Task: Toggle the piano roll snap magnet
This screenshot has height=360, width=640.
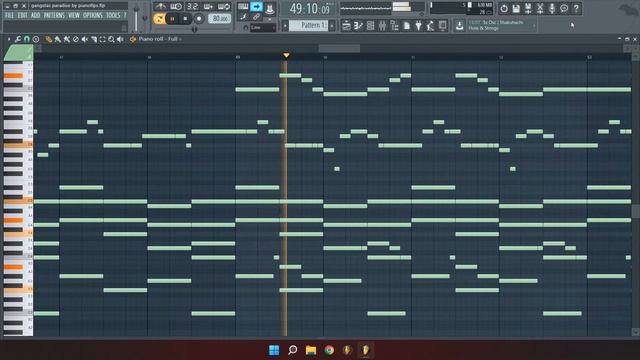Action: tap(27, 39)
